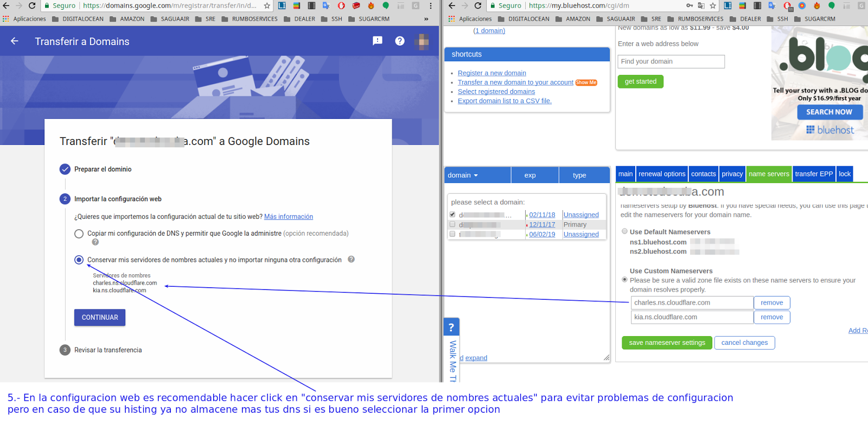Viewport: 868px width, 429px height.
Task: Go back in the Bluehost browser window
Action: point(452,5)
